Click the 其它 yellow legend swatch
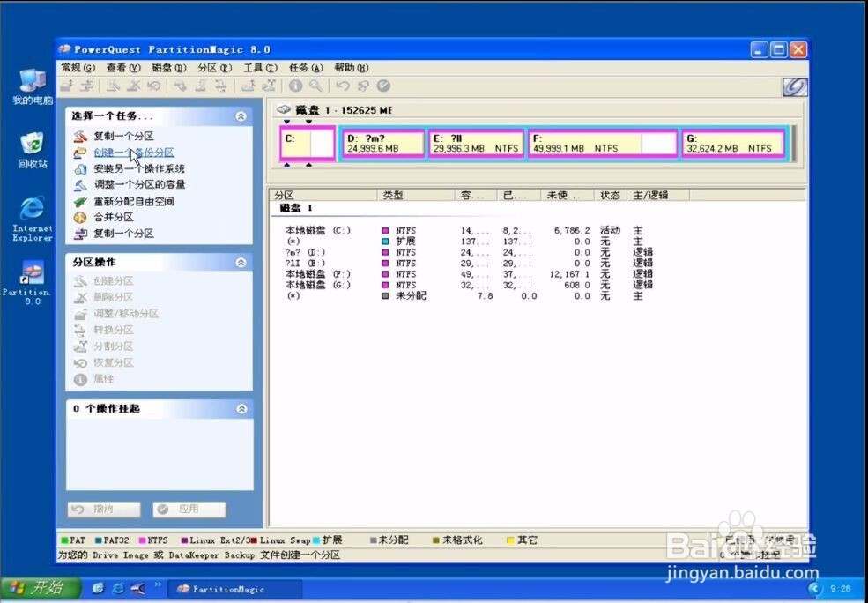The width and height of the screenshot is (868, 603). [510, 540]
